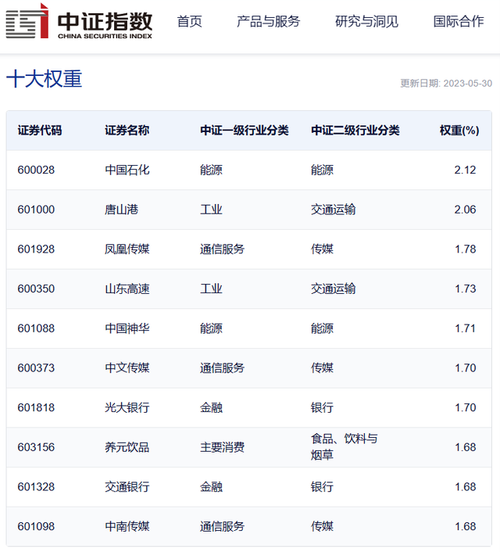500x552 pixels.
Task: Select security code 601928
Action: coord(36,249)
